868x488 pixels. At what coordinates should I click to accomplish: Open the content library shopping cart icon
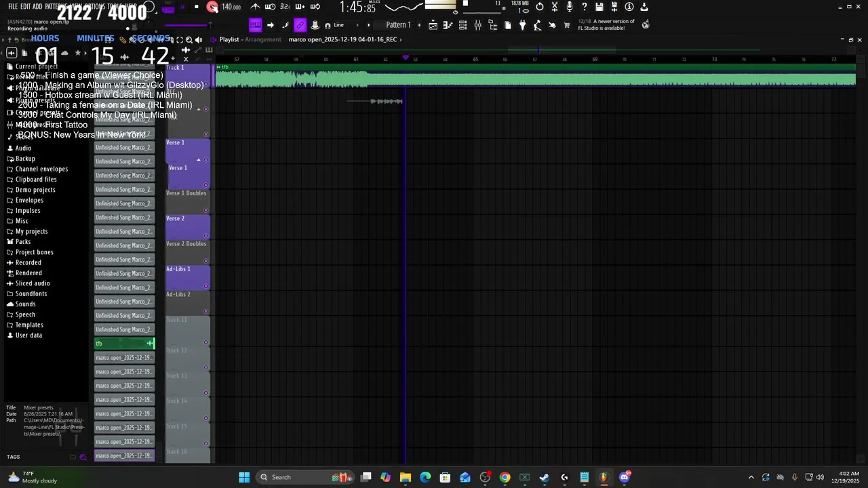click(x=567, y=25)
